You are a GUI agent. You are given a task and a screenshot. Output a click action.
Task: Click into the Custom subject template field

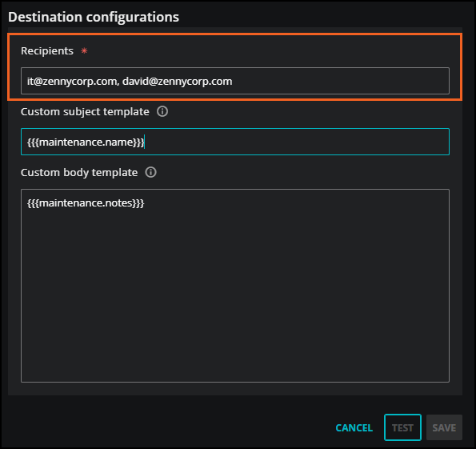click(x=235, y=142)
